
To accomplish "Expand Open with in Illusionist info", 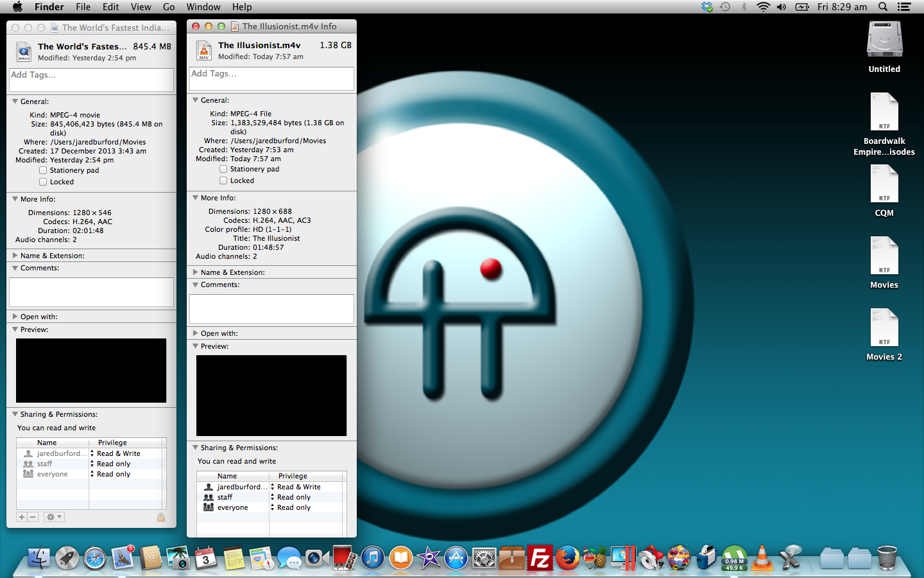I will click(x=196, y=333).
